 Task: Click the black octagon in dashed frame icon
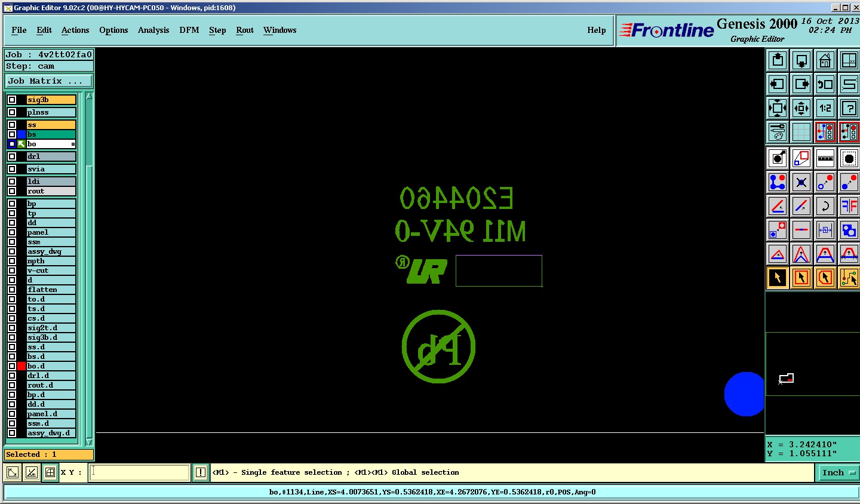[849, 158]
